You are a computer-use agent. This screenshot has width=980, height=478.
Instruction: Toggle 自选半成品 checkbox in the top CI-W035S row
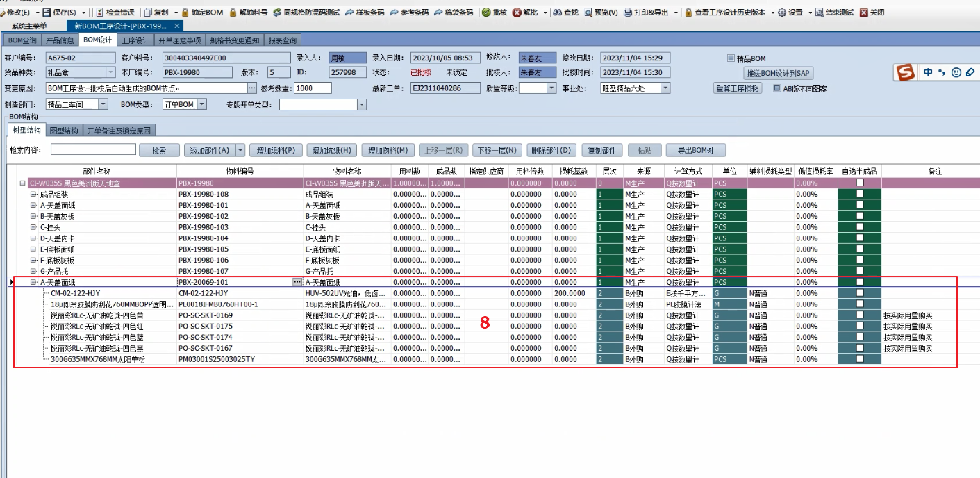[860, 183]
